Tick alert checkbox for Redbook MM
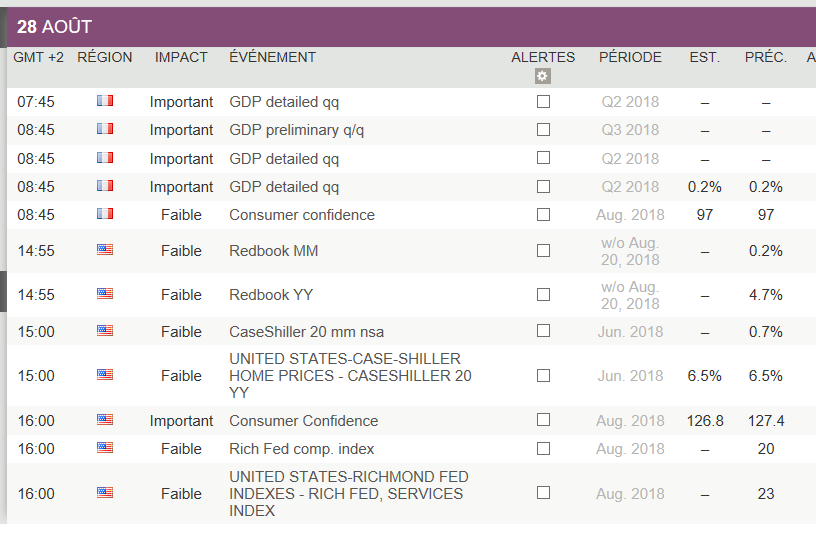The image size is (816, 545). [x=543, y=251]
